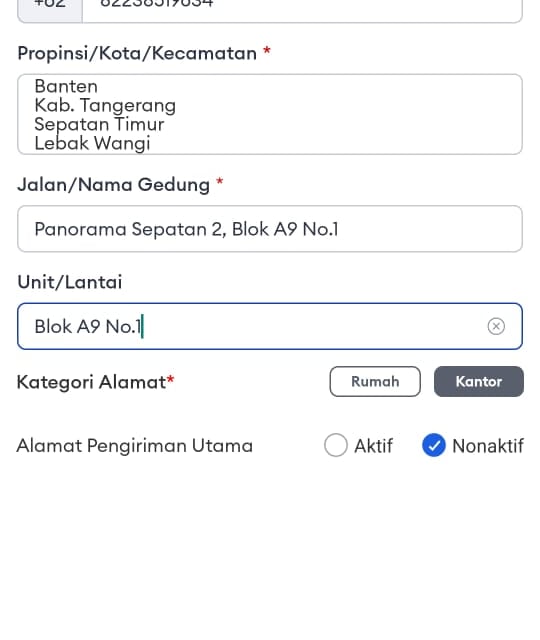540x640 pixels.
Task: Clear the Unit/Lantai field with the X icon
Action: coord(496,326)
